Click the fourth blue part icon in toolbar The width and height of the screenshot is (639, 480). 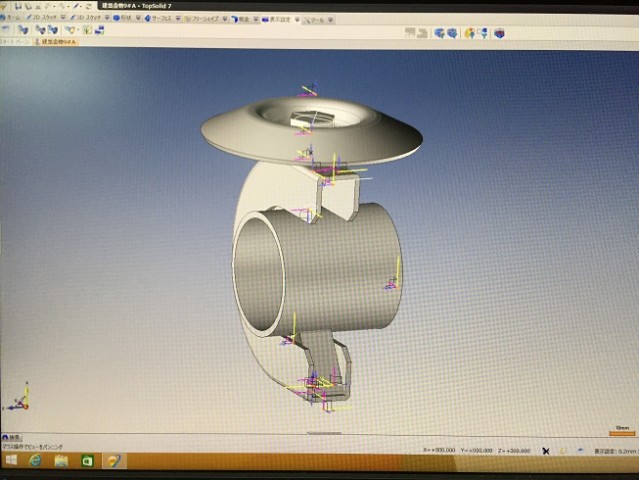pos(53,30)
